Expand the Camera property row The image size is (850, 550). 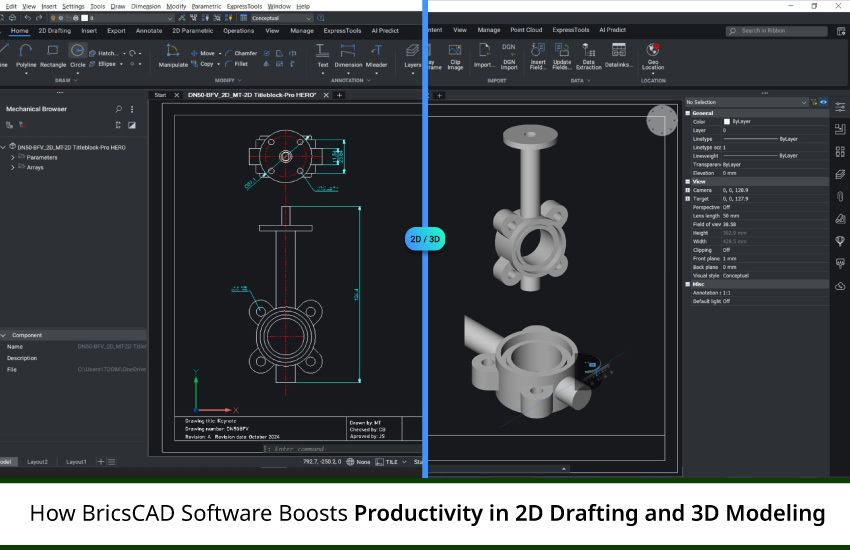tap(688, 190)
